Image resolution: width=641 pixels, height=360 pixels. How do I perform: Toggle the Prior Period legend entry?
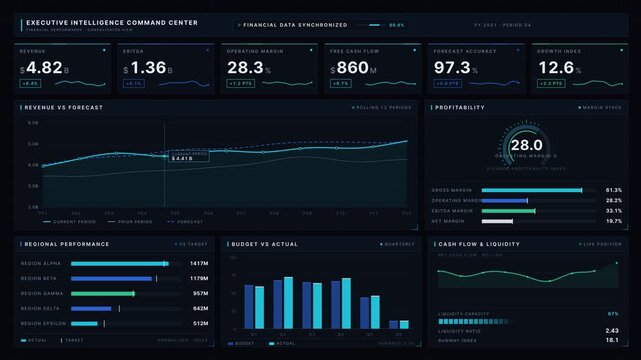point(130,222)
